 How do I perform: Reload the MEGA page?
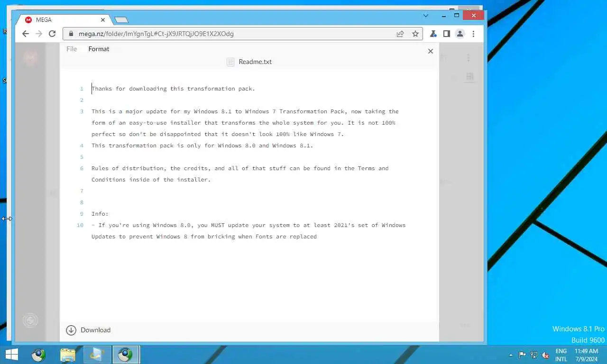52,34
